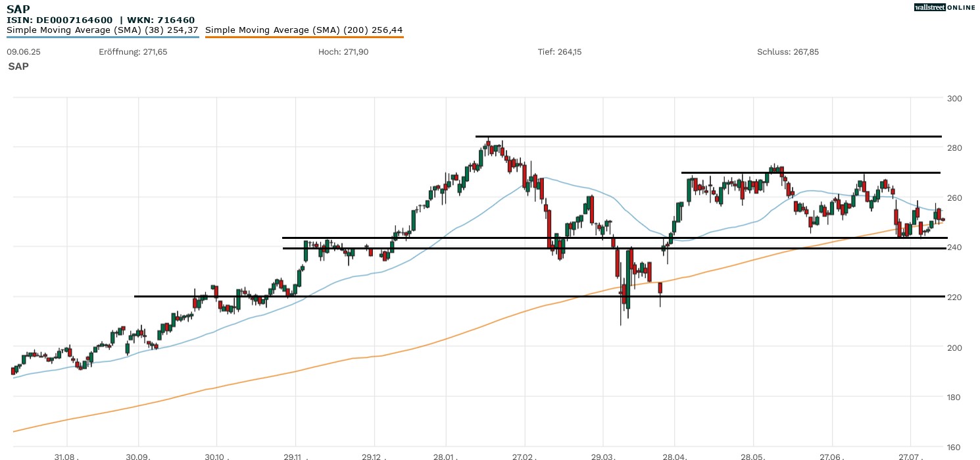This screenshot has height=460, width=980.
Task: Click the 31.08. date axis label
Action: 67,456
